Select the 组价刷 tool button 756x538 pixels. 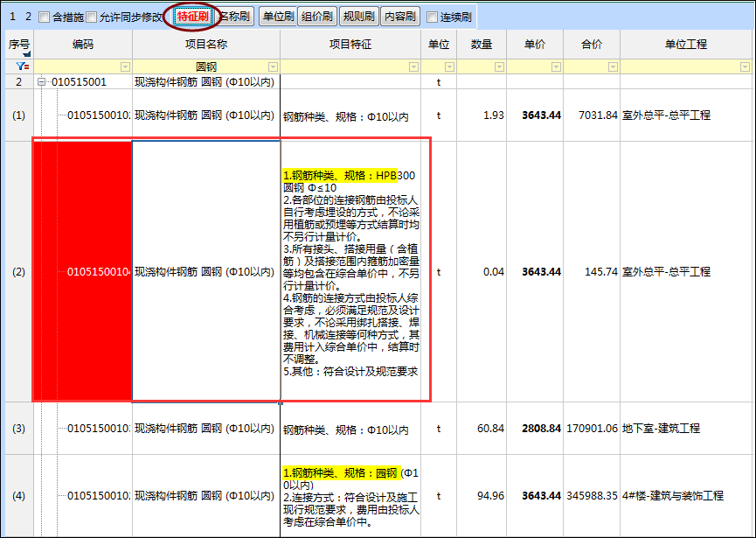click(316, 17)
